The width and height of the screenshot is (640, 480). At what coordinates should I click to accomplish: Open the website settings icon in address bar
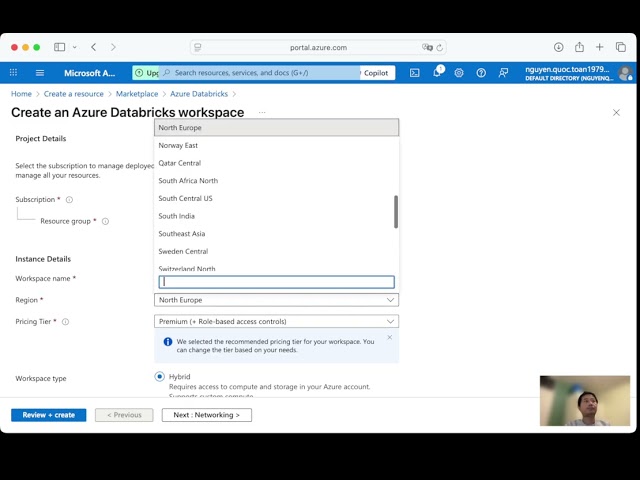pos(198,47)
